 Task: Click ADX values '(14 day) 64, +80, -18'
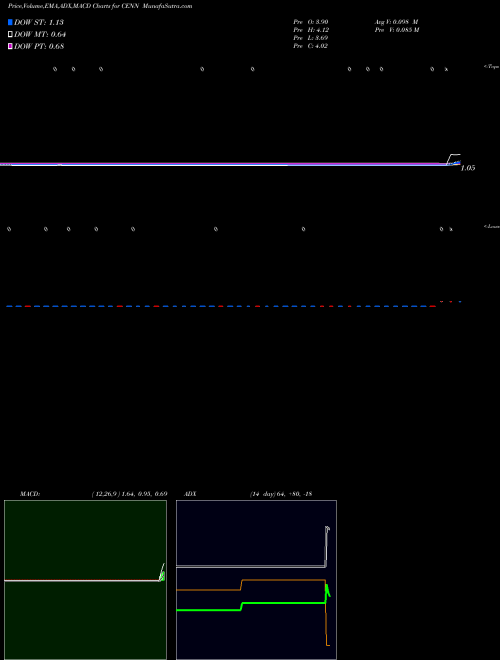281,494
